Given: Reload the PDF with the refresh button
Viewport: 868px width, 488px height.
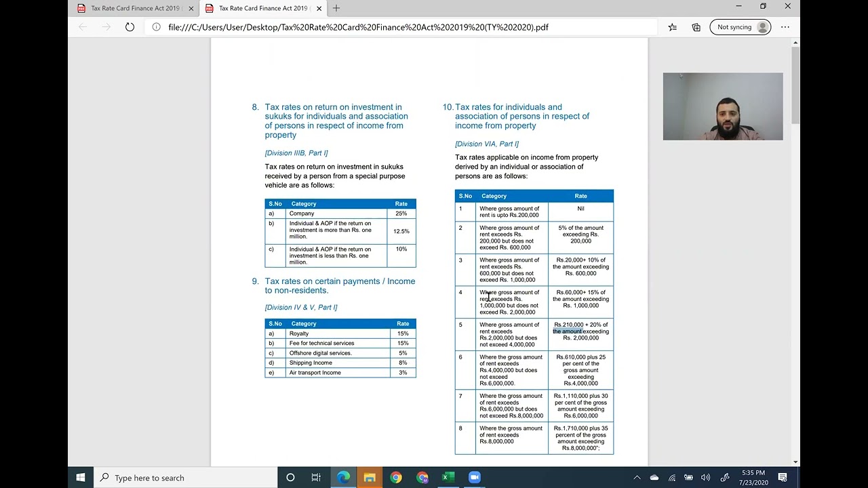Looking at the screenshot, I should [130, 27].
